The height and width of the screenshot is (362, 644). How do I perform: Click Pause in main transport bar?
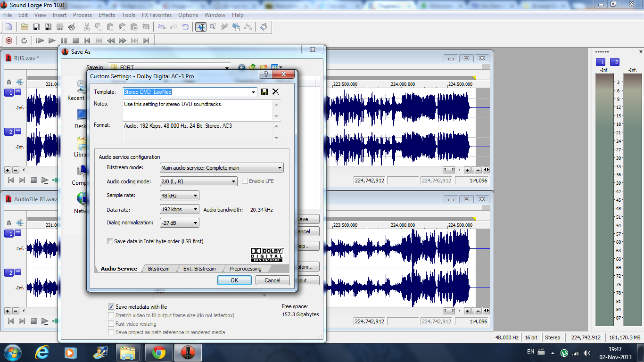pos(64,41)
